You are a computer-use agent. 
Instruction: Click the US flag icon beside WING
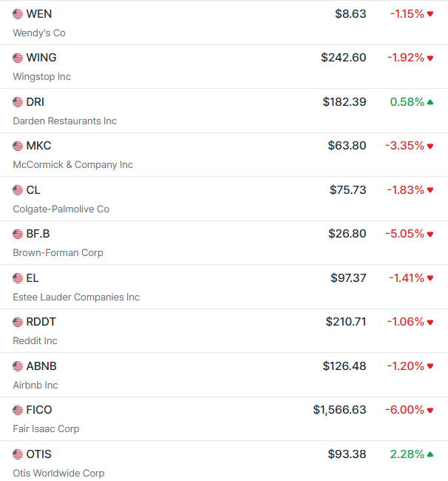pyautogui.click(x=18, y=58)
